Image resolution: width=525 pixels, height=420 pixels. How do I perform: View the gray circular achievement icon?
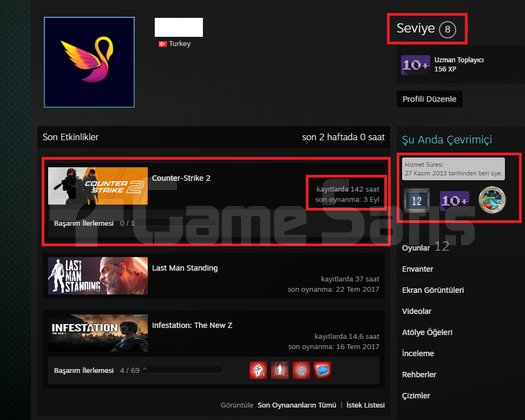[x=301, y=370]
